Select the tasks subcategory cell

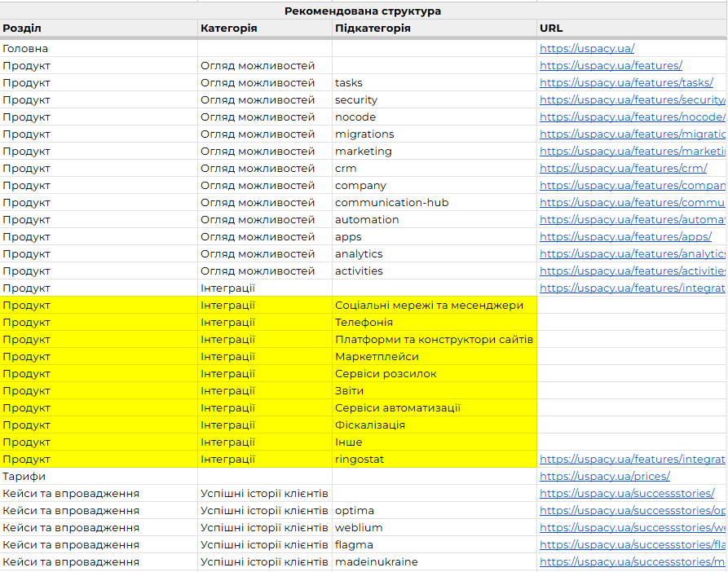(x=434, y=82)
